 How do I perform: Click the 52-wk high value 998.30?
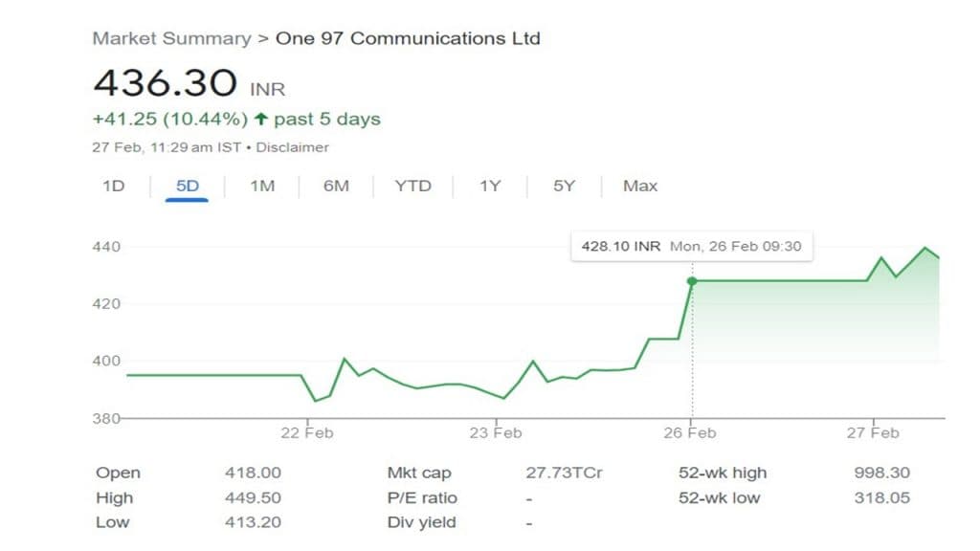point(881,473)
